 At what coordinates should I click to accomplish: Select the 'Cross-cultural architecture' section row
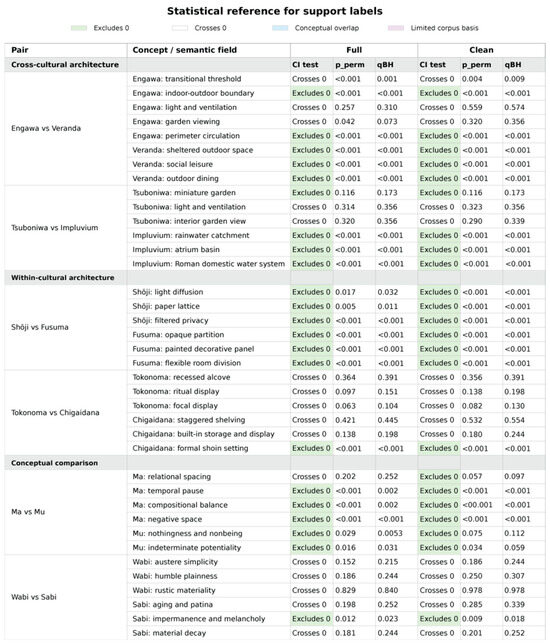(275, 65)
